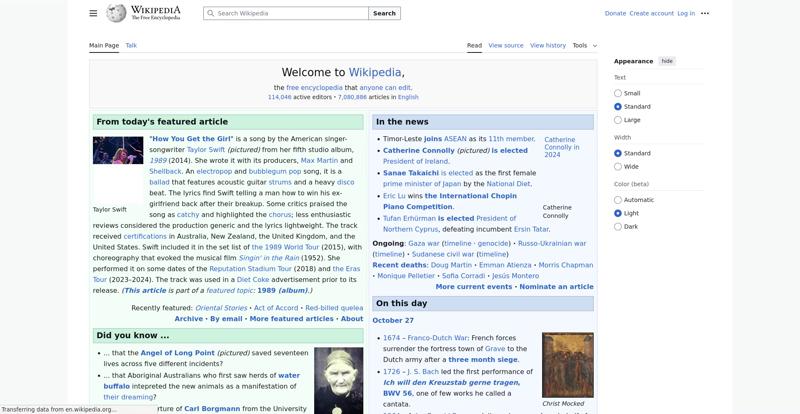Choose Wide width setting
This screenshot has height=414, width=800.
618,167
